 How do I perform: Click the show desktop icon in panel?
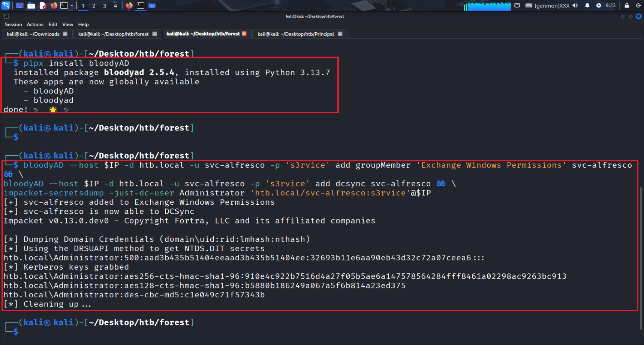click(x=20, y=6)
